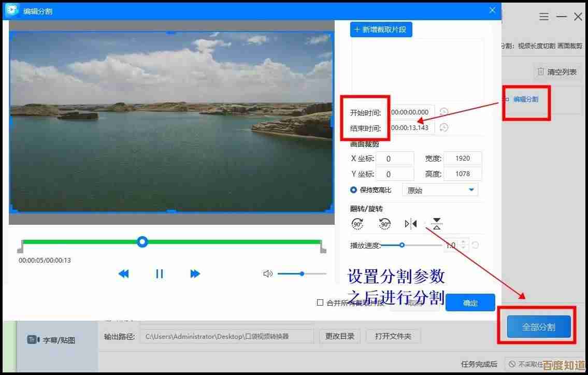
Task: Check the 合并所有截取片段 checkbox
Action: (320, 302)
